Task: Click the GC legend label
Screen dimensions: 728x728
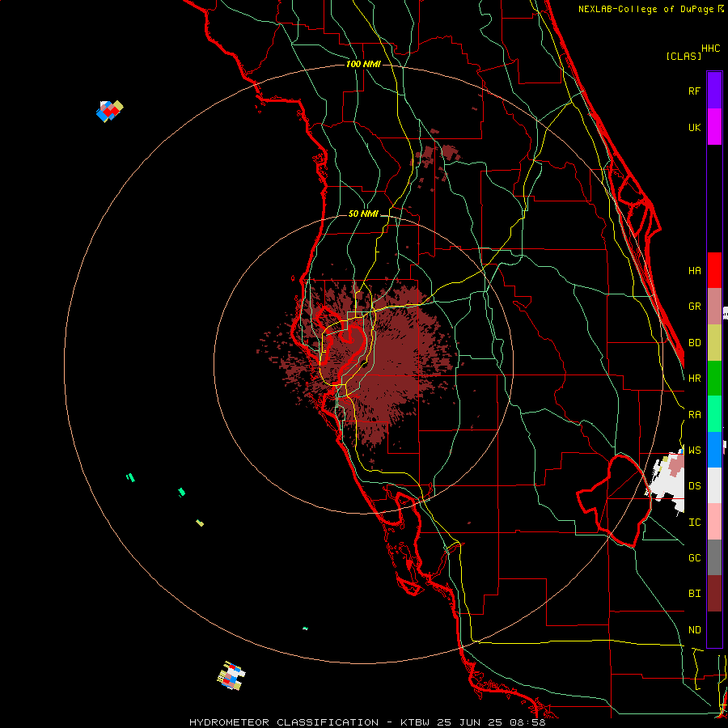Action: (694, 558)
